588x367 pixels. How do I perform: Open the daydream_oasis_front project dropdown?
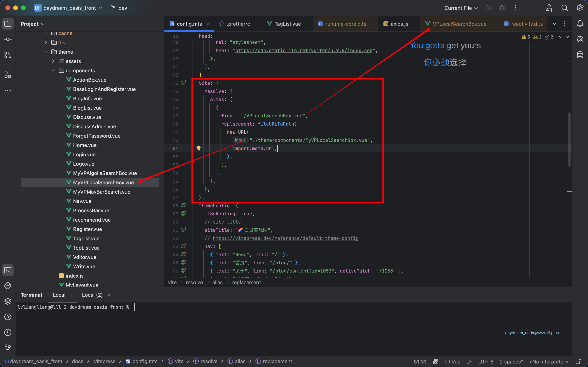coord(68,8)
